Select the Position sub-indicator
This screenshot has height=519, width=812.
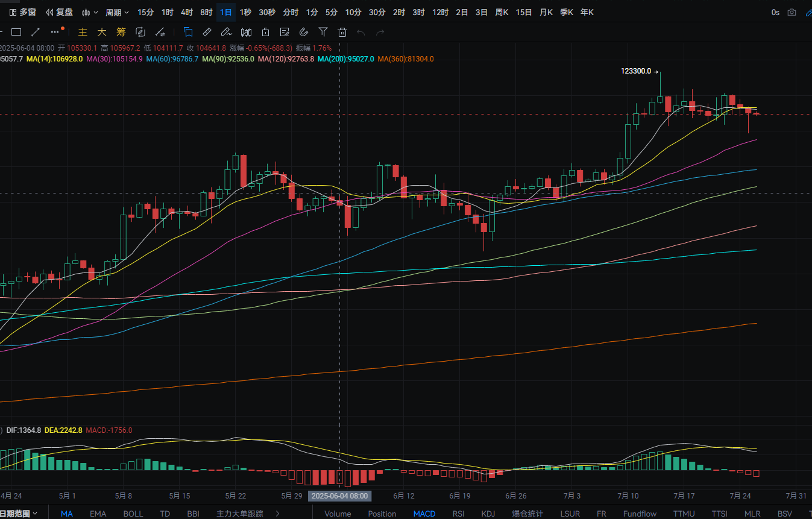pyautogui.click(x=382, y=514)
